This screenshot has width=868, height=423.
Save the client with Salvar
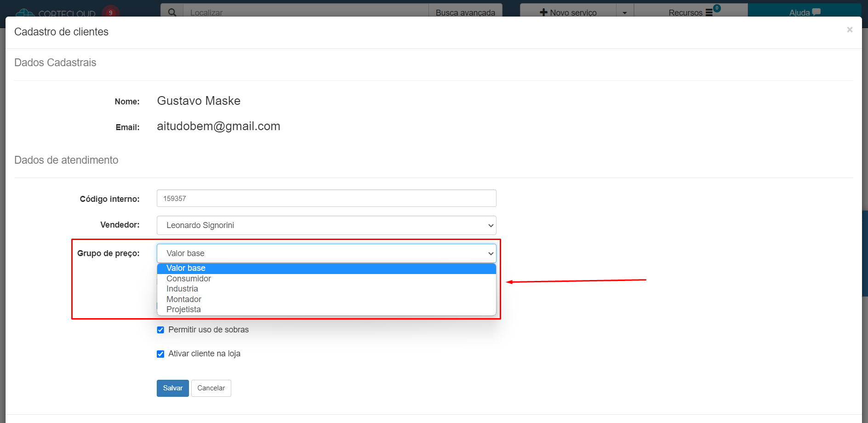click(x=173, y=388)
